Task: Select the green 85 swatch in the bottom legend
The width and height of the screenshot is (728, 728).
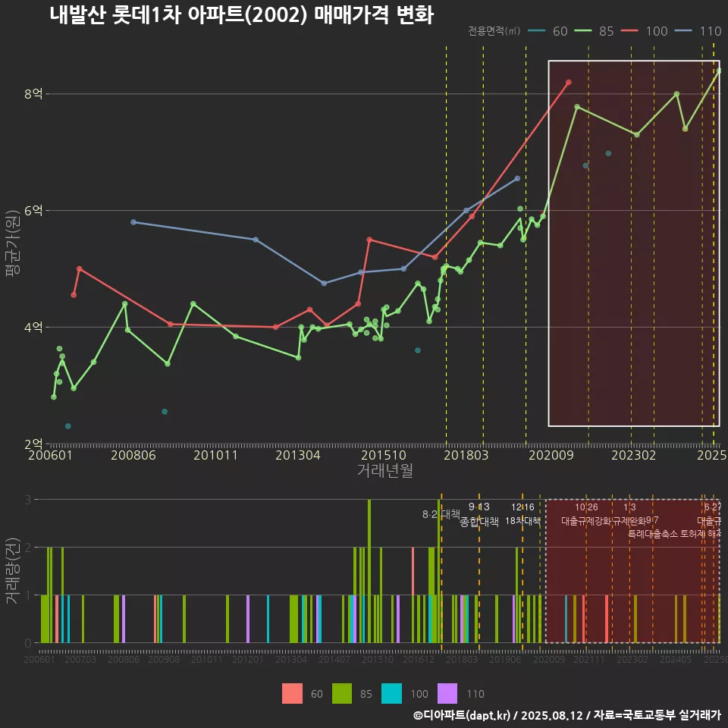Action: pos(342,694)
